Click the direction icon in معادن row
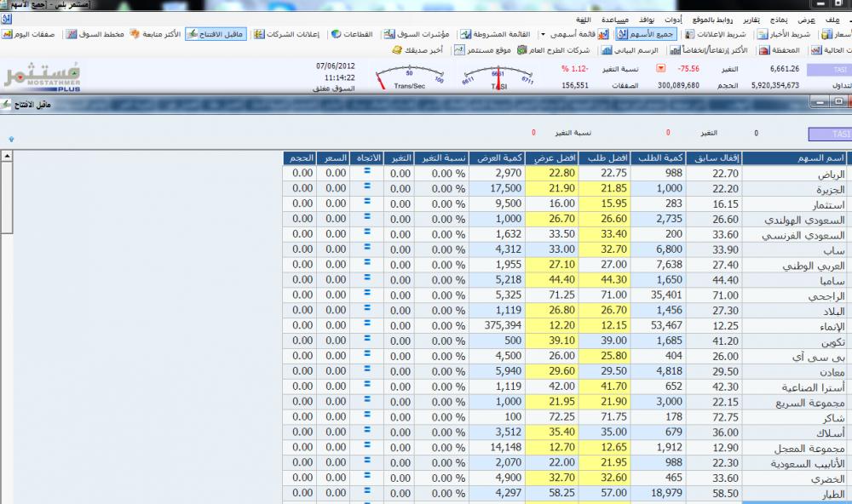 tap(366, 369)
